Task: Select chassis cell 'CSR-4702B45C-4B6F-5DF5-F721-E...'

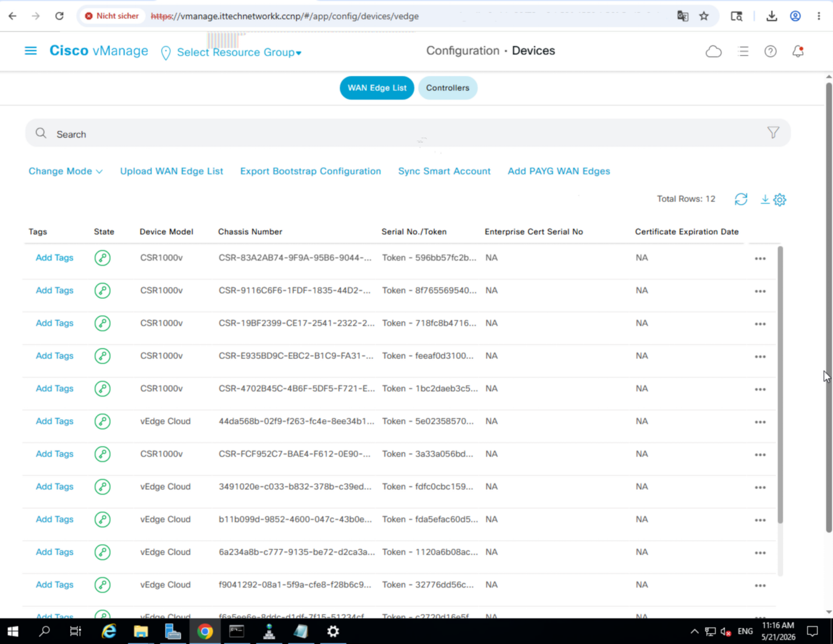Action: pos(296,389)
